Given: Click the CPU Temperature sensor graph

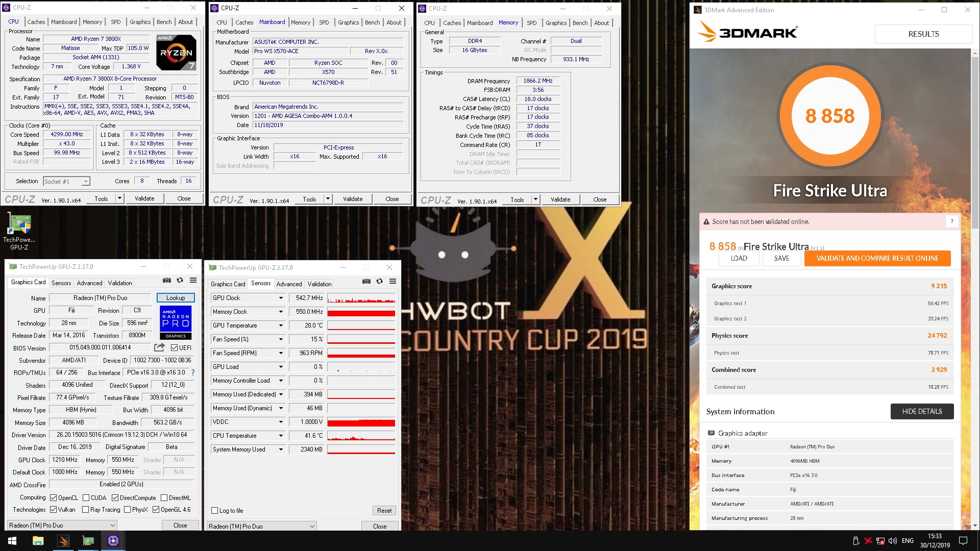Looking at the screenshot, I should (x=361, y=436).
